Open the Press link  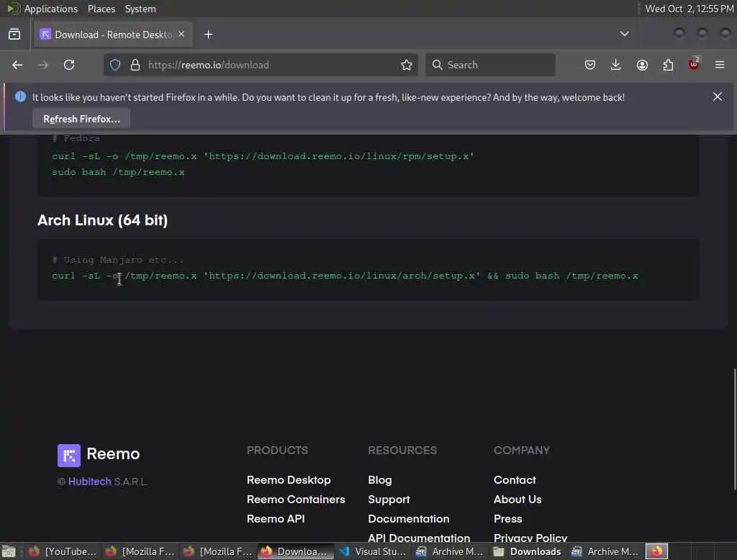(507, 519)
